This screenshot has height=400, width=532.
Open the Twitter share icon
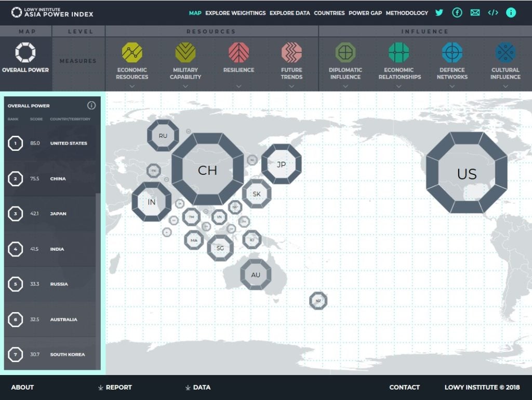pyautogui.click(x=439, y=12)
